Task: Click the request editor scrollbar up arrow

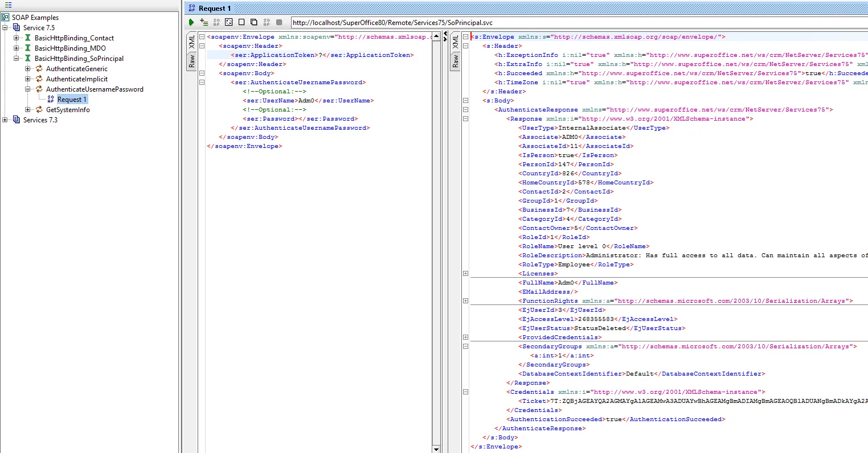Action: (x=436, y=37)
